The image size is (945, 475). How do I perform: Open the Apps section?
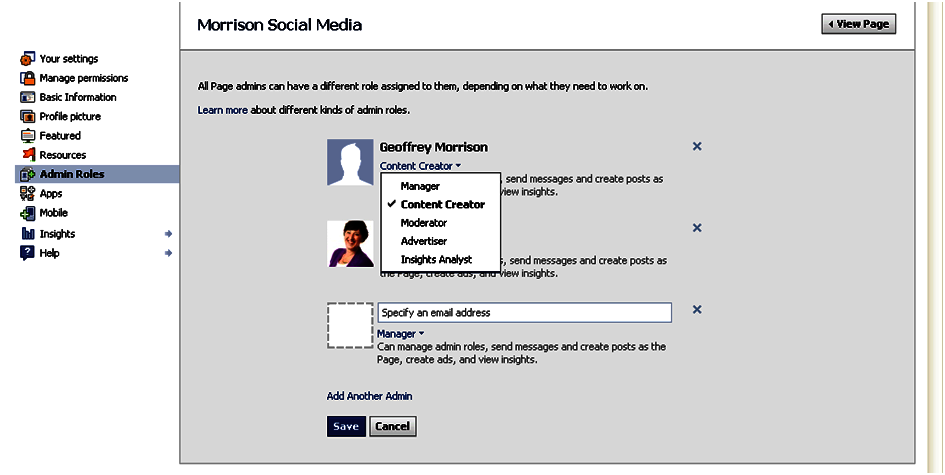click(x=51, y=193)
